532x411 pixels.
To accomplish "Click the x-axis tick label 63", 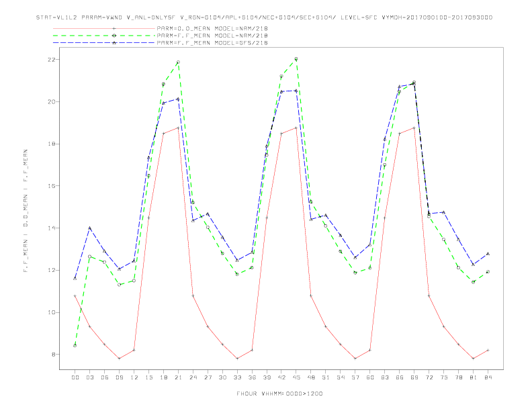I will 385,377.
